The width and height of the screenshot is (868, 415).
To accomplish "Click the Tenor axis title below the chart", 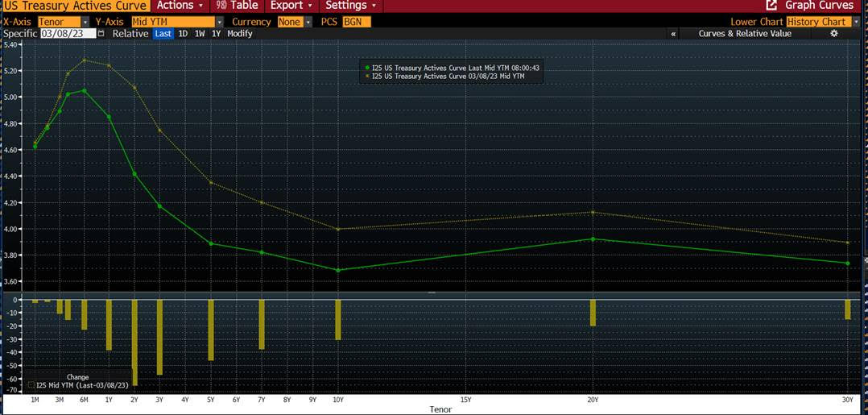I will (x=440, y=409).
